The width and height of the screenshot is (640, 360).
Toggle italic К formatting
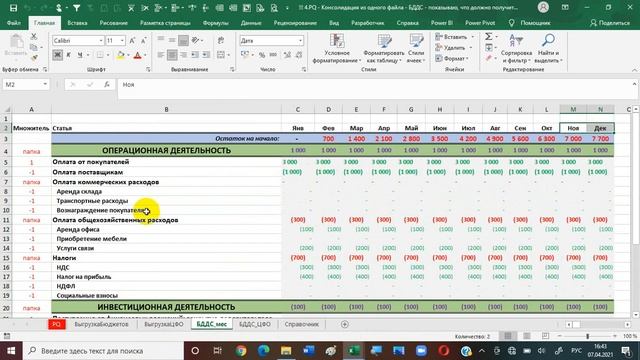(69, 55)
